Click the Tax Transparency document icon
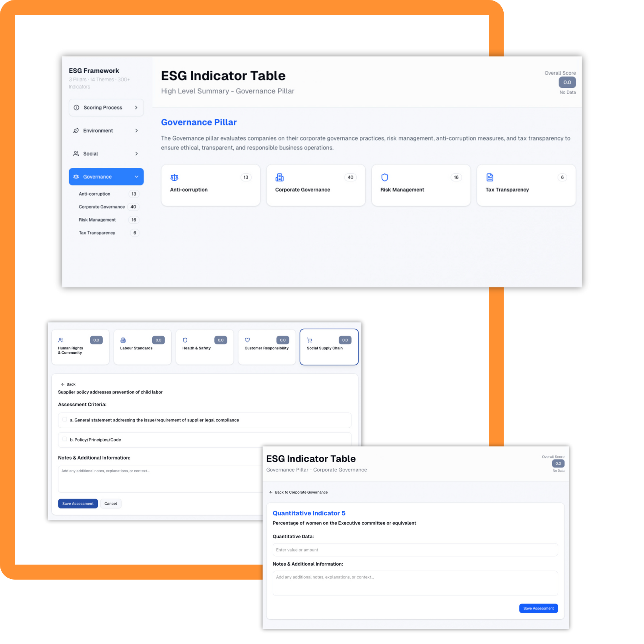644x644 pixels. pyautogui.click(x=490, y=177)
